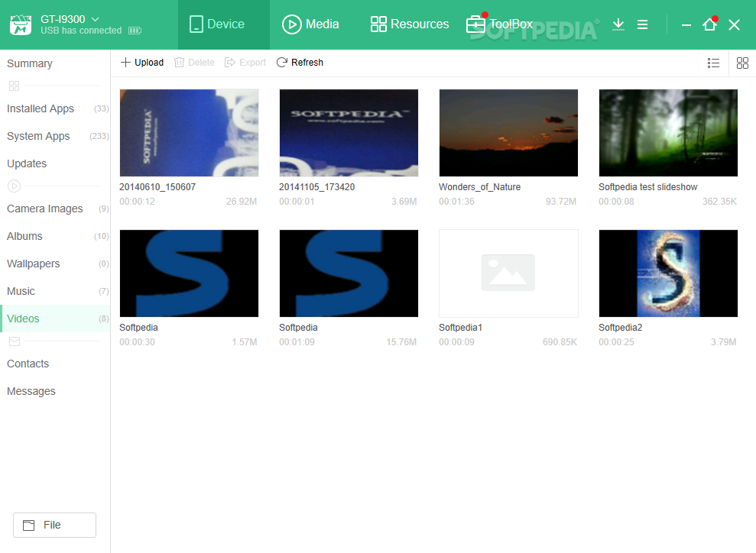Open the downloads arrow icon

point(618,24)
